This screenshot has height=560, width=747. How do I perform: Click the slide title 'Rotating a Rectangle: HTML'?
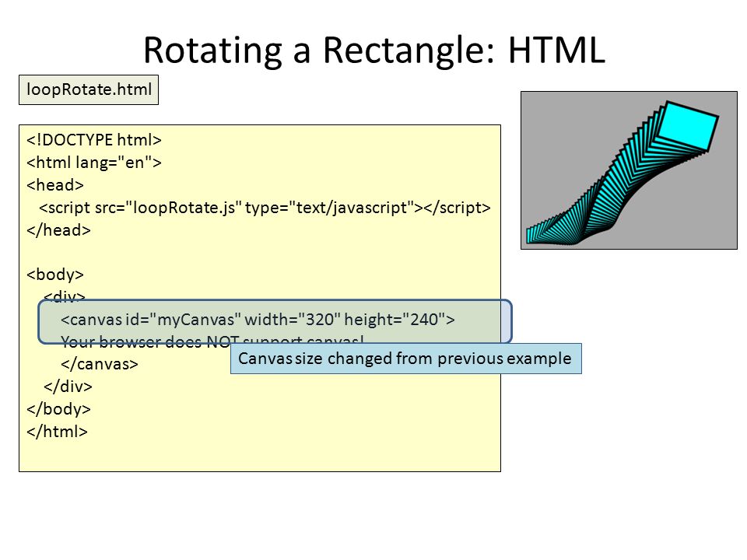(x=374, y=51)
